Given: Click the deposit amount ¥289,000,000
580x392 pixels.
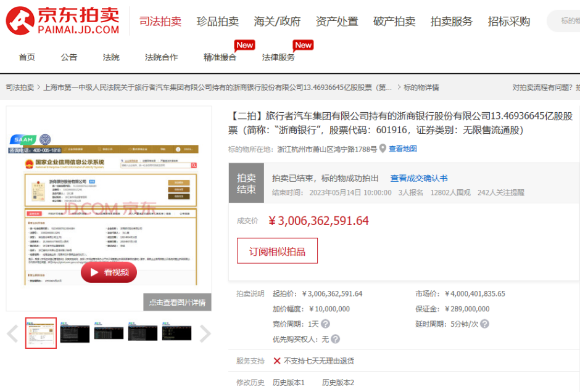Looking at the screenshot, I should point(467,309).
